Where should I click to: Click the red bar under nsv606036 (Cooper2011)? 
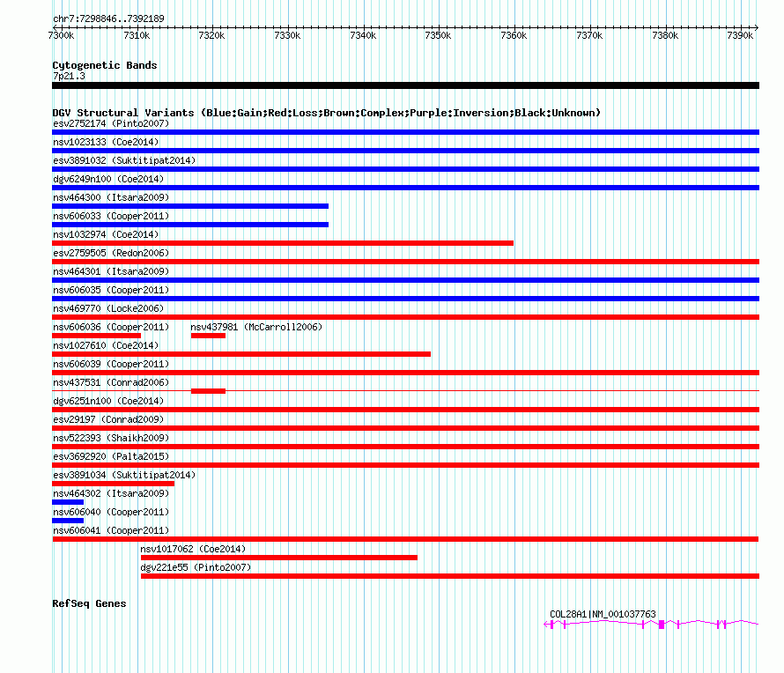(x=97, y=336)
